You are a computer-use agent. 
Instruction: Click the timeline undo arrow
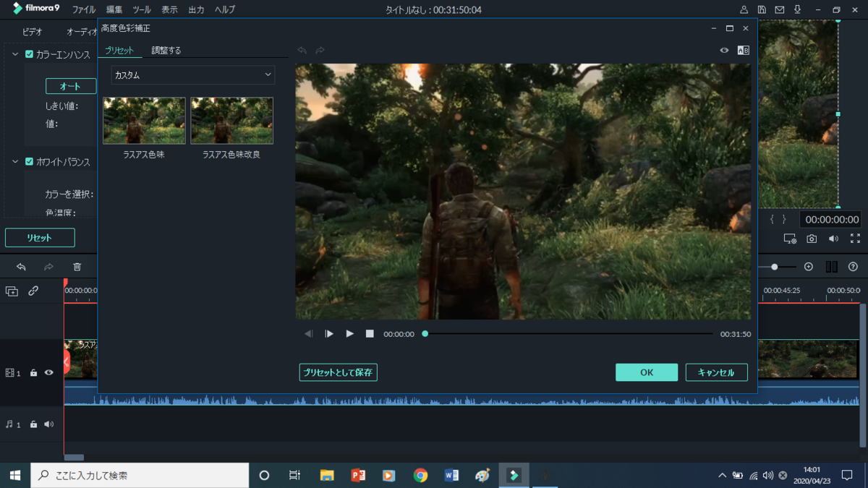21,267
